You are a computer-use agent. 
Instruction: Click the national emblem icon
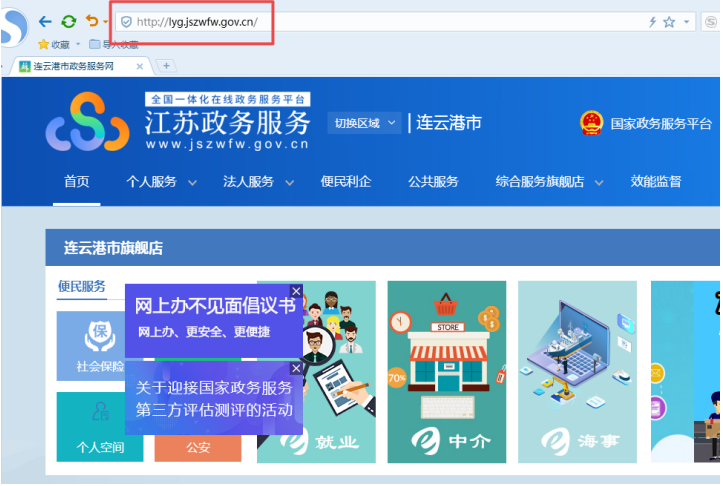tap(591, 123)
